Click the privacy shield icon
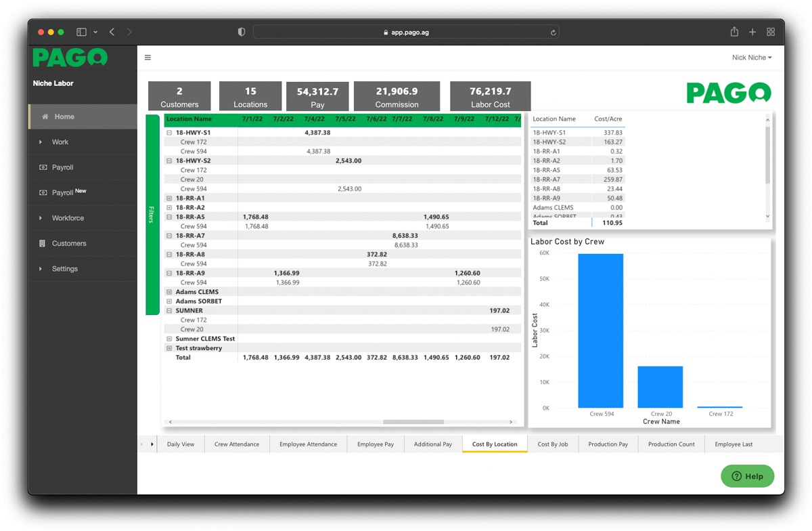 click(242, 32)
